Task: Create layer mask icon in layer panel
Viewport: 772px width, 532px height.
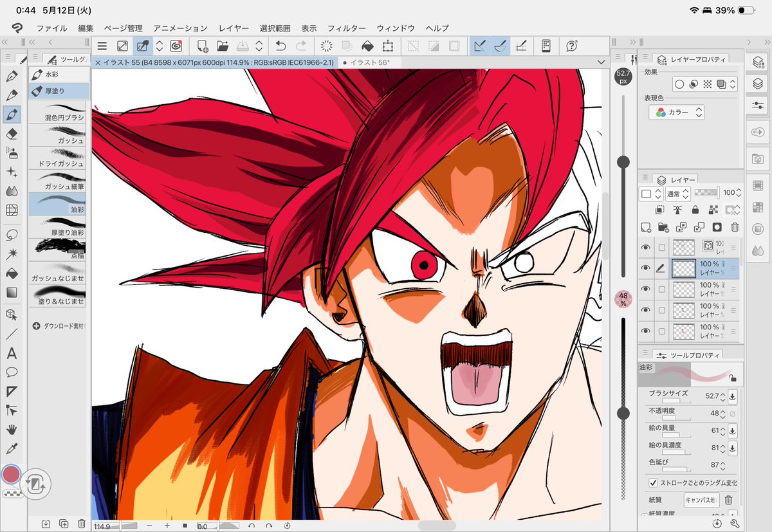Action: coord(717,227)
